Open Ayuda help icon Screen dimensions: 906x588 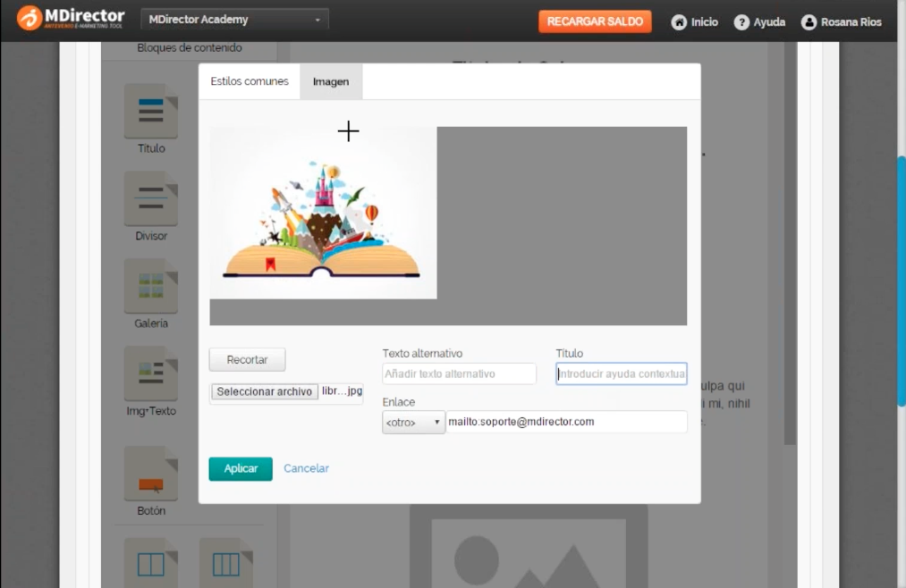[741, 22]
